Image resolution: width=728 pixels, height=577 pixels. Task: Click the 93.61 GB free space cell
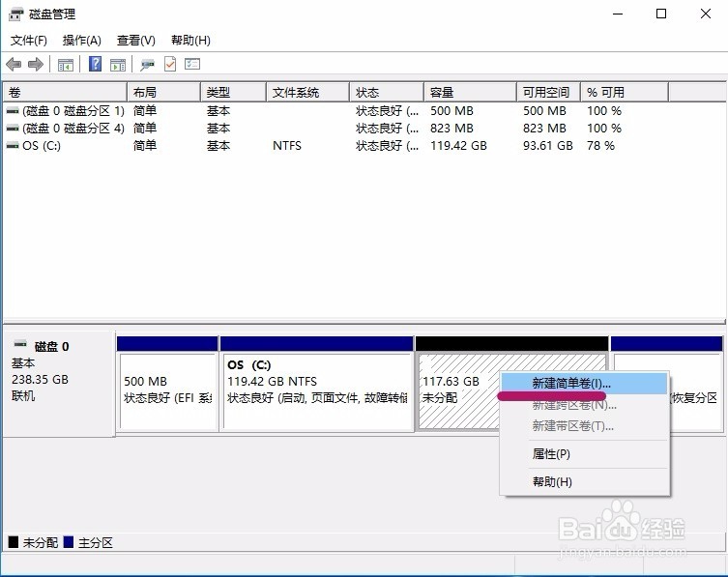point(548,146)
